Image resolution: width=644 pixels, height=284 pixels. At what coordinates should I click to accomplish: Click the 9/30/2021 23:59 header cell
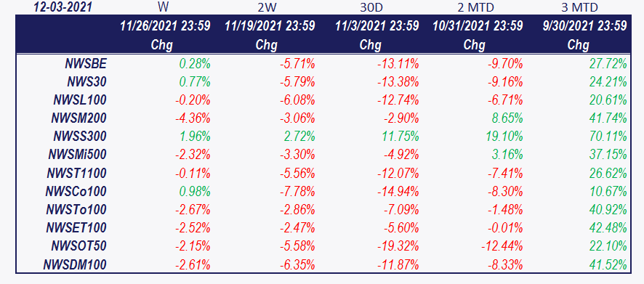[584, 26]
